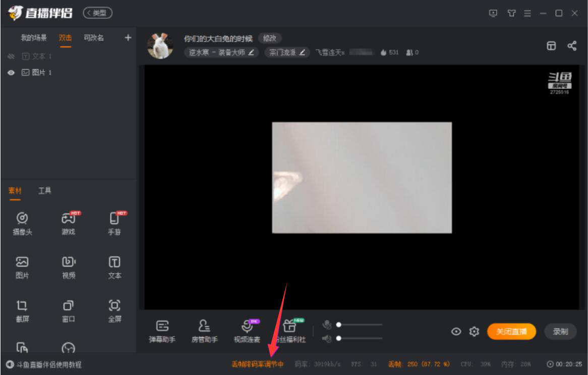
Task: Click the 00:20:25 stream timer
Action: click(565, 364)
